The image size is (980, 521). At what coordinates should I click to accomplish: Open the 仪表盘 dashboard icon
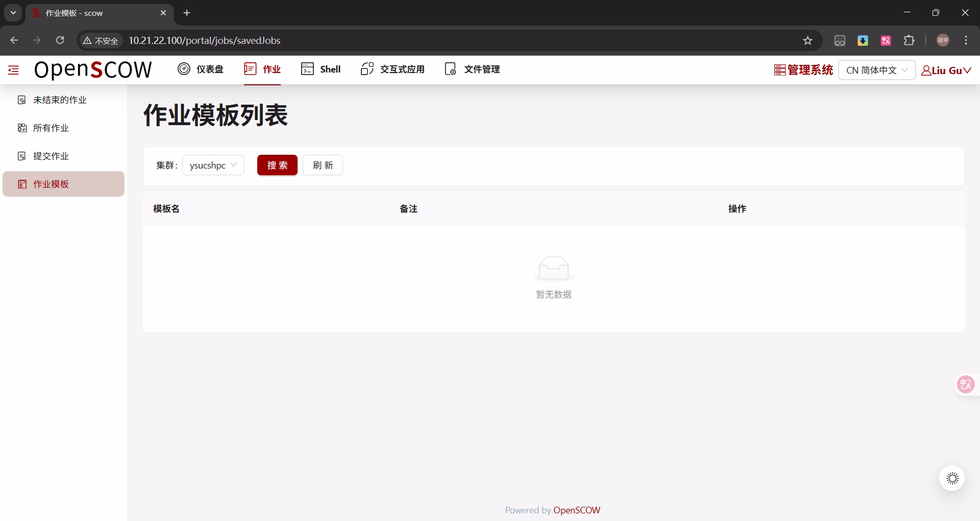pos(184,69)
